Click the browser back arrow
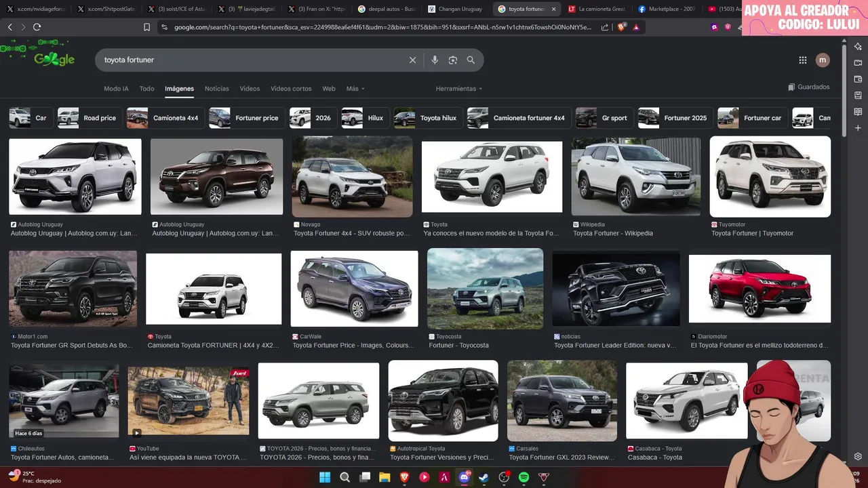 point(9,27)
